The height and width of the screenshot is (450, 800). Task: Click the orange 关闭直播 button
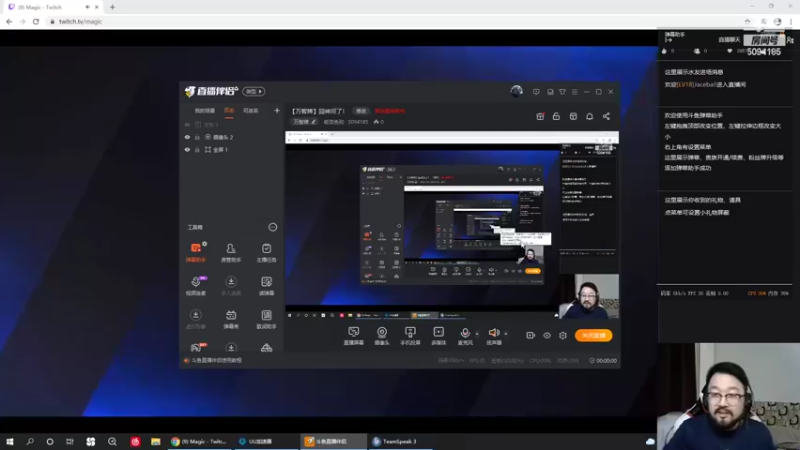point(593,335)
